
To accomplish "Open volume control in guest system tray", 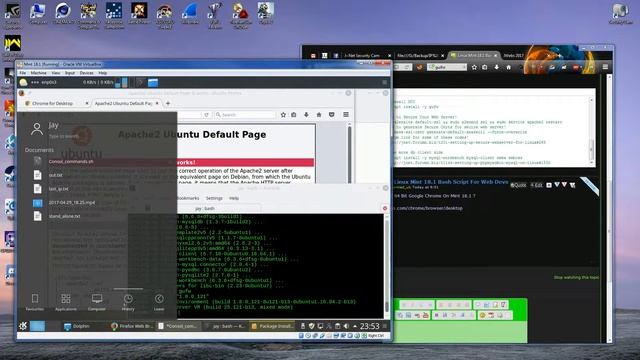I will [x=346, y=326].
